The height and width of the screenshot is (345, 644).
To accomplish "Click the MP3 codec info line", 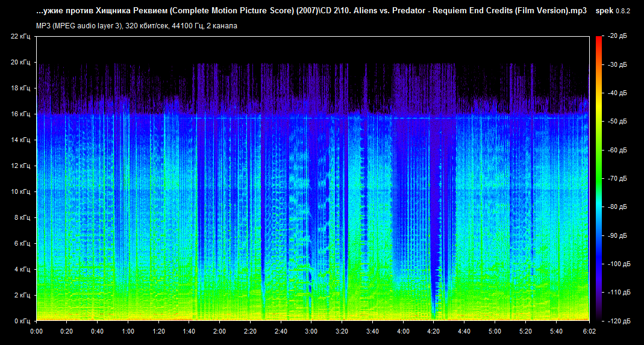I will (136, 26).
